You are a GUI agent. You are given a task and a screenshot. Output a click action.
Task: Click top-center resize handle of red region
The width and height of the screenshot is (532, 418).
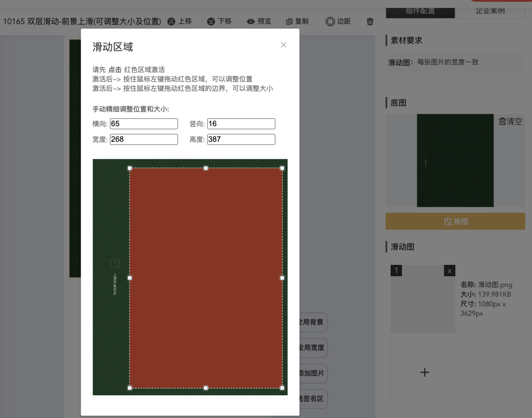(x=205, y=168)
